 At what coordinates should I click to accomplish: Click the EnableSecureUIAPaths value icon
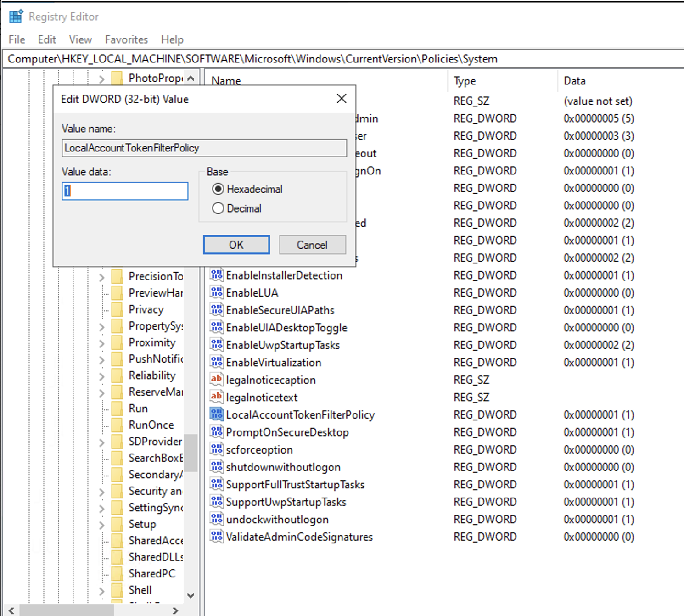click(217, 310)
